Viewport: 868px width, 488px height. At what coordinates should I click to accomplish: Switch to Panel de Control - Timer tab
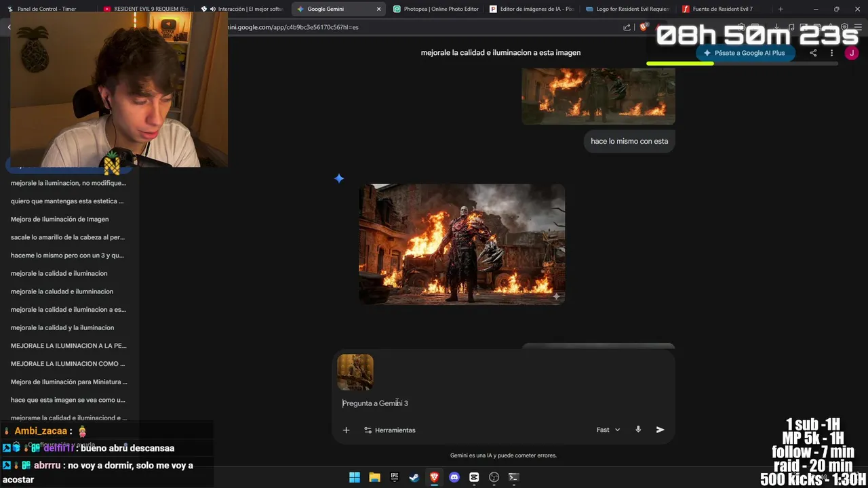(x=47, y=9)
